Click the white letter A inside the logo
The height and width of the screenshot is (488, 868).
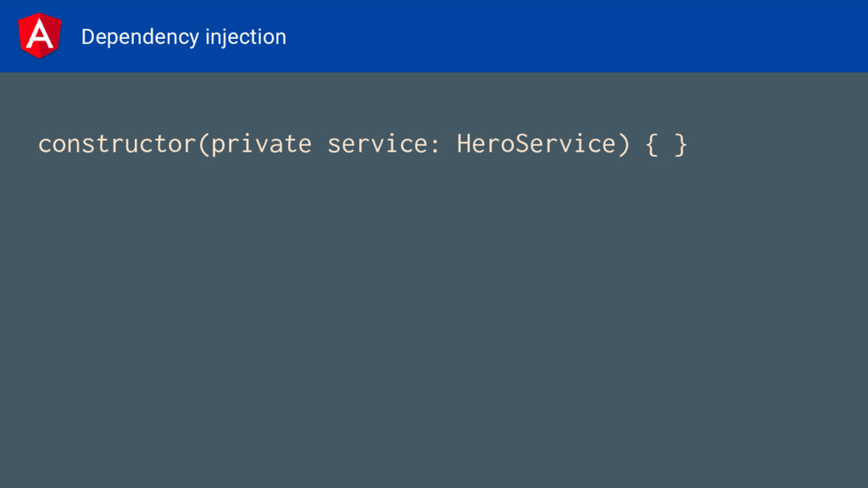tap(39, 34)
